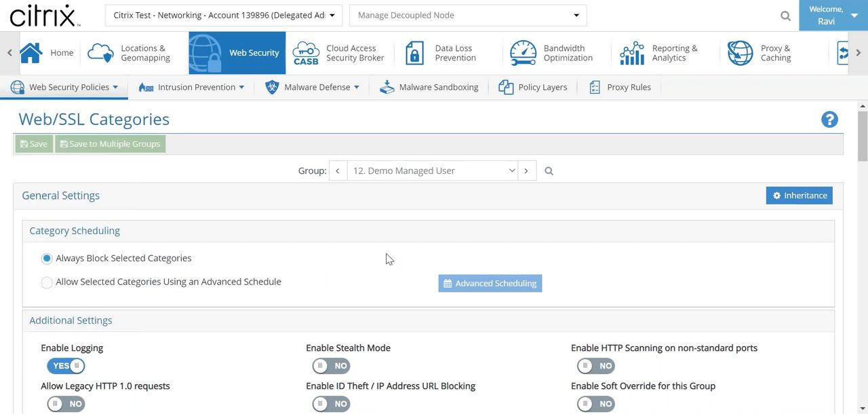Click the Group: label
The image size is (868, 414).
point(313,171)
